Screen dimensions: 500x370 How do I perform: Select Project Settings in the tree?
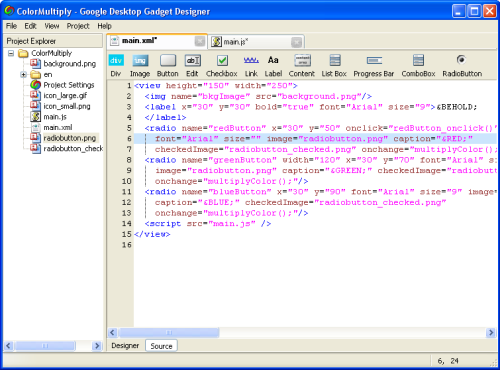click(x=69, y=85)
